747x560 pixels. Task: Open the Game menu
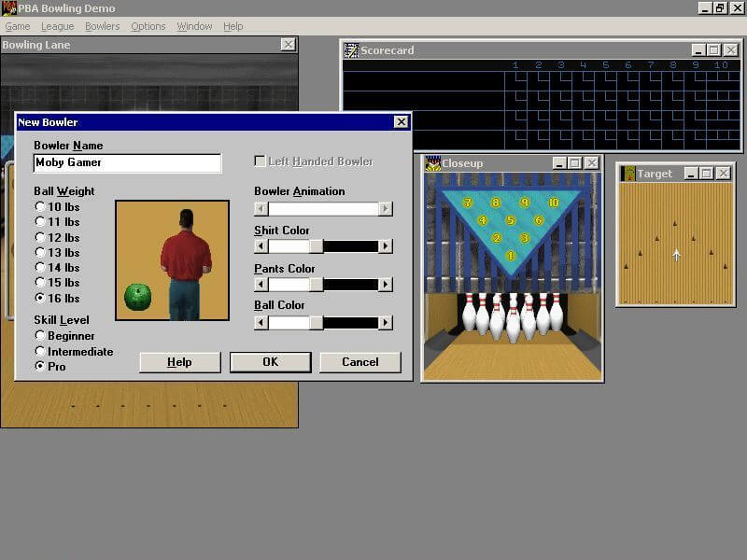18,26
